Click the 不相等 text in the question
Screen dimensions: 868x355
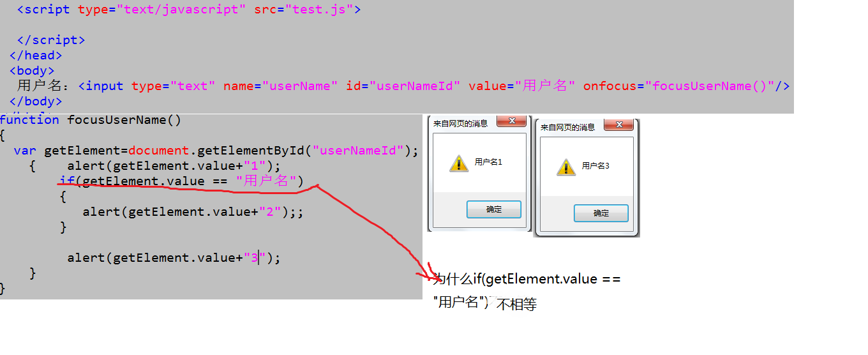click(x=517, y=305)
